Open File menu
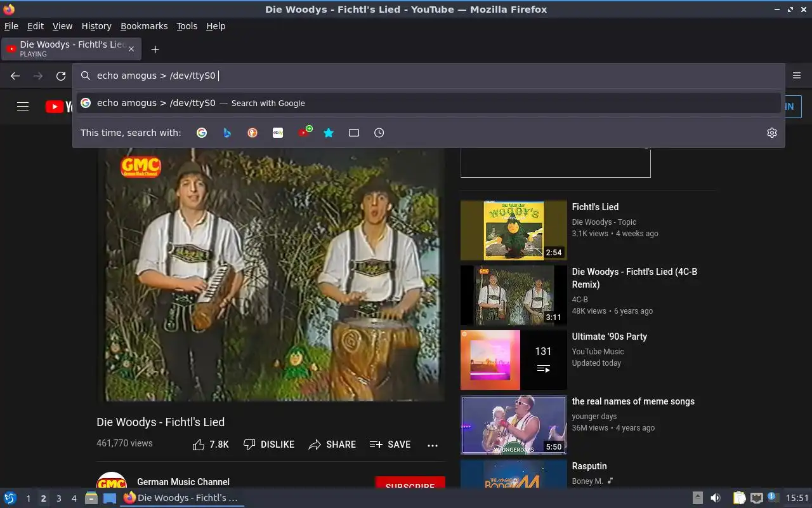The height and width of the screenshot is (508, 812). (11, 26)
